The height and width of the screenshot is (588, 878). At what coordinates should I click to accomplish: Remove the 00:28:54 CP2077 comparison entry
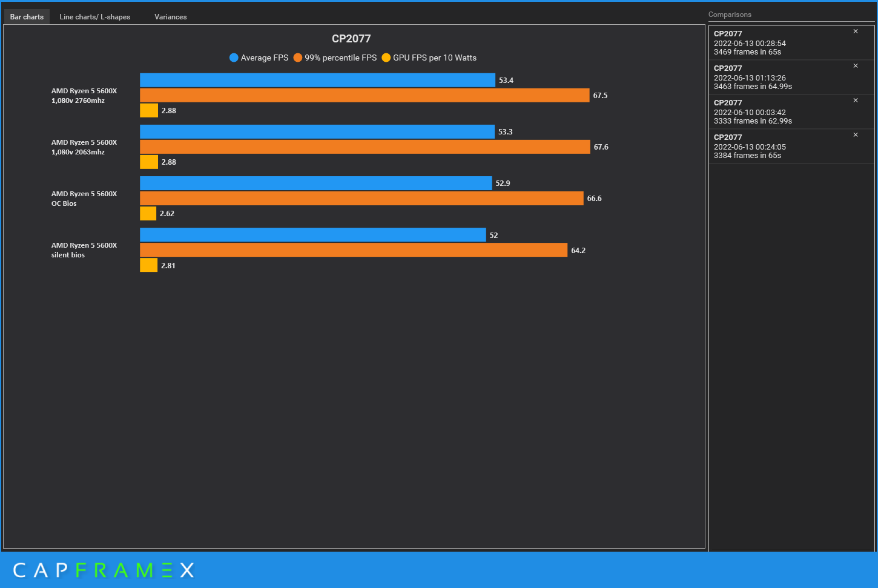point(856,31)
